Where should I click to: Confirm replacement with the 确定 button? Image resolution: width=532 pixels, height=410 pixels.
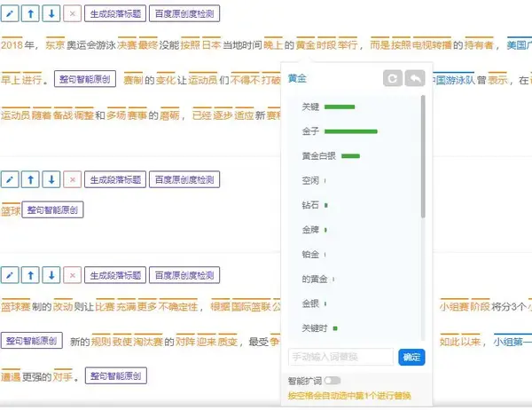click(x=411, y=357)
